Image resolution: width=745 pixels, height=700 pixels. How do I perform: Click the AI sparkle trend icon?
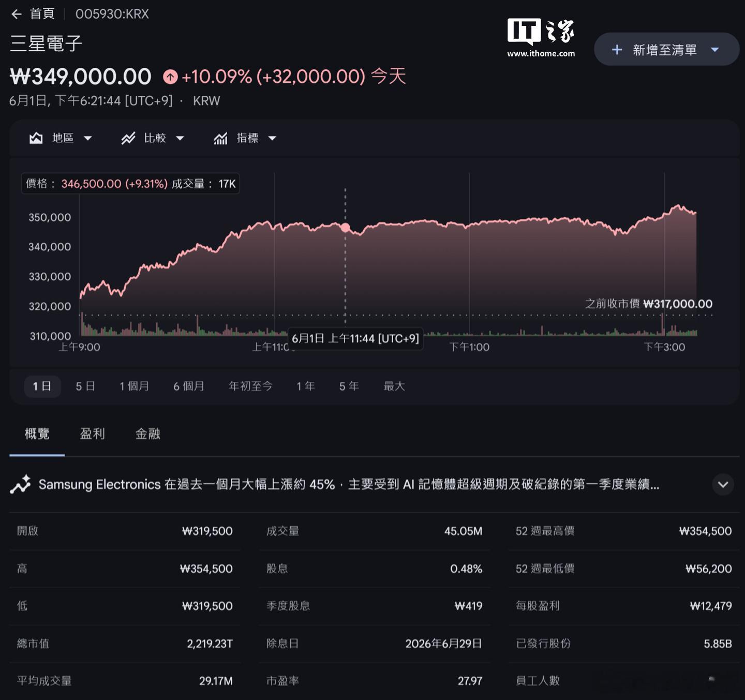coord(20,485)
